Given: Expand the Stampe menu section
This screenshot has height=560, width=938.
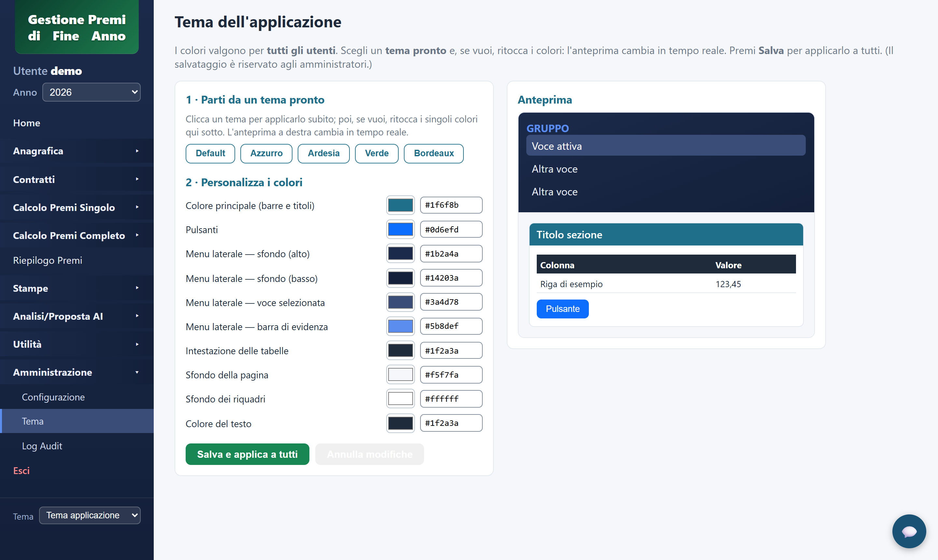Looking at the screenshot, I should point(77,288).
